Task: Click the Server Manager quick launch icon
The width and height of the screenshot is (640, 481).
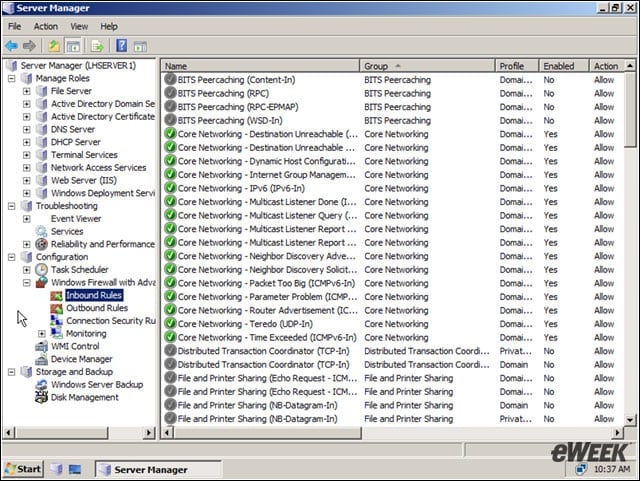Action: coord(56,469)
